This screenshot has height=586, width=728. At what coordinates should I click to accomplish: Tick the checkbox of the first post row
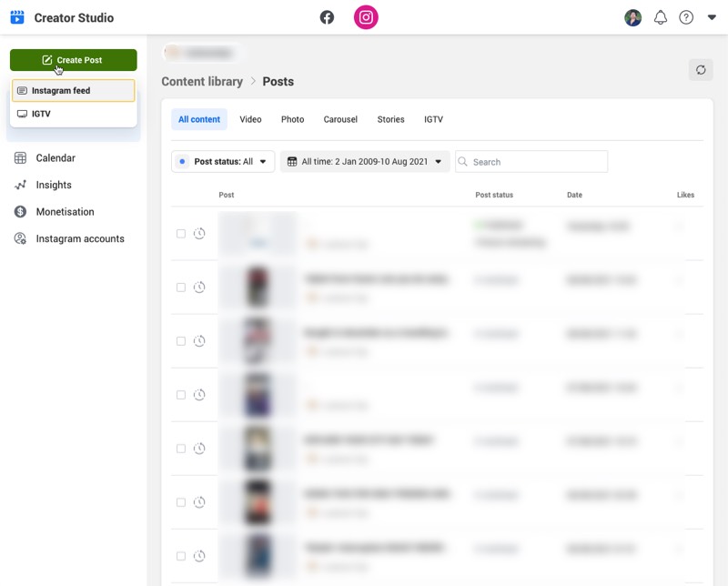tap(181, 234)
